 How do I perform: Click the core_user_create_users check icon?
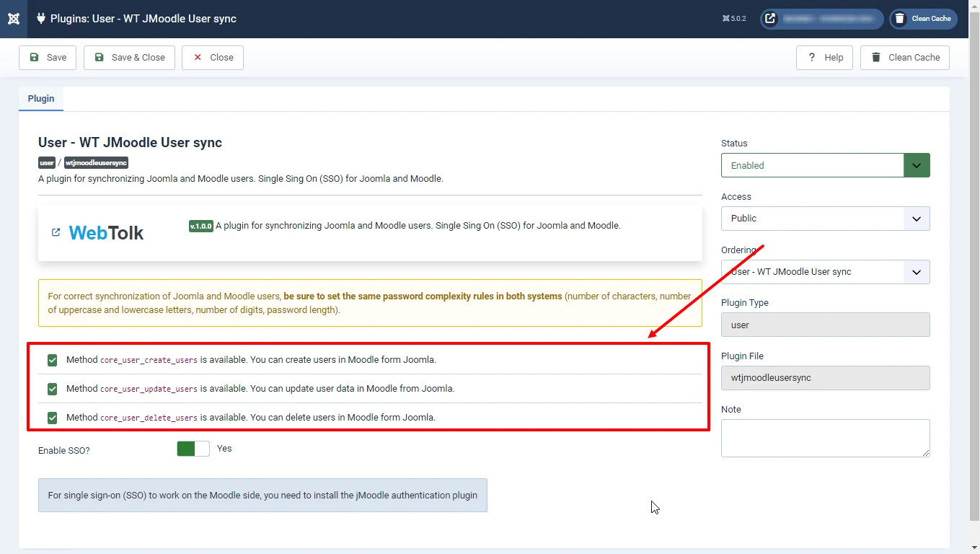point(52,359)
